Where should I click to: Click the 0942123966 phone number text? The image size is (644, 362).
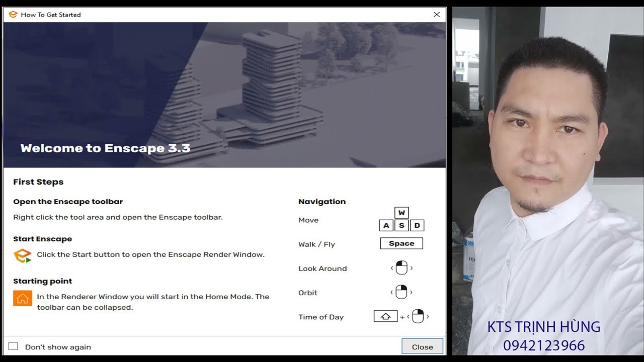pos(544,345)
